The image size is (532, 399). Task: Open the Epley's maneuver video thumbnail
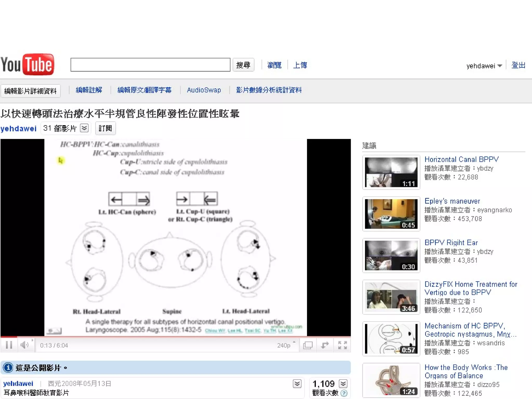391,214
